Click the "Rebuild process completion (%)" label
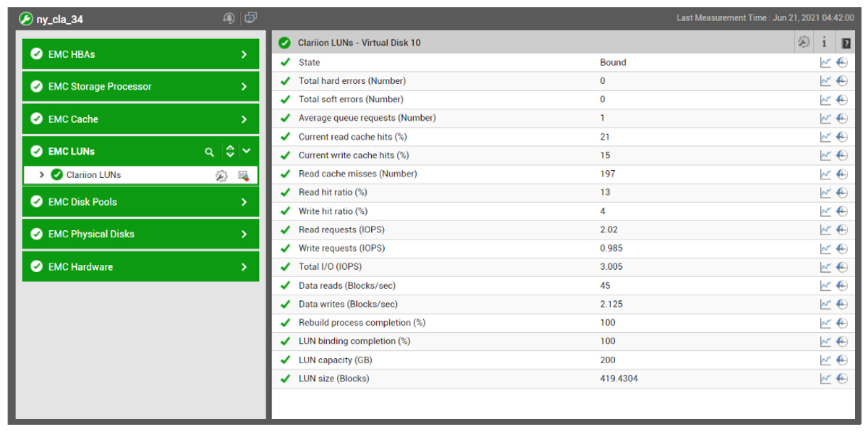The height and width of the screenshot is (432, 868). tap(362, 323)
